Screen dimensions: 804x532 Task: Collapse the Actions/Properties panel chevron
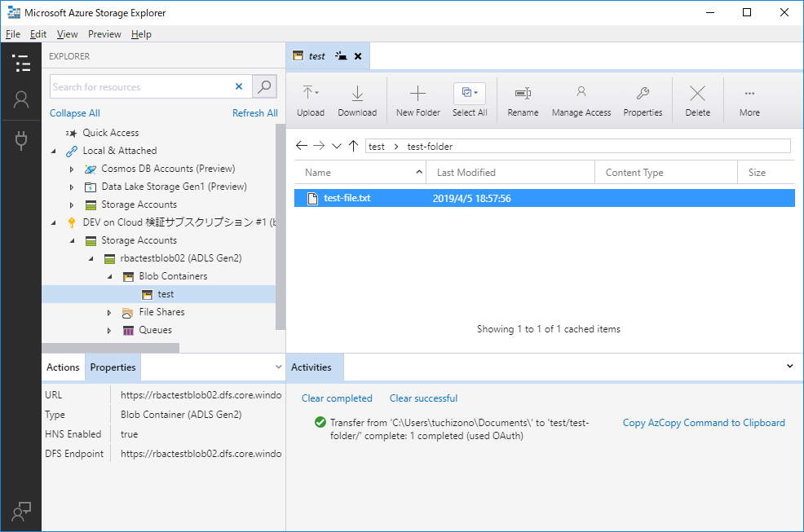pyautogui.click(x=278, y=367)
